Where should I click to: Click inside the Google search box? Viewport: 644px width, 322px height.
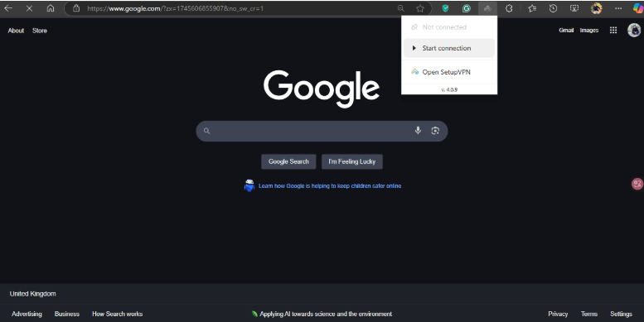pyautogui.click(x=322, y=131)
